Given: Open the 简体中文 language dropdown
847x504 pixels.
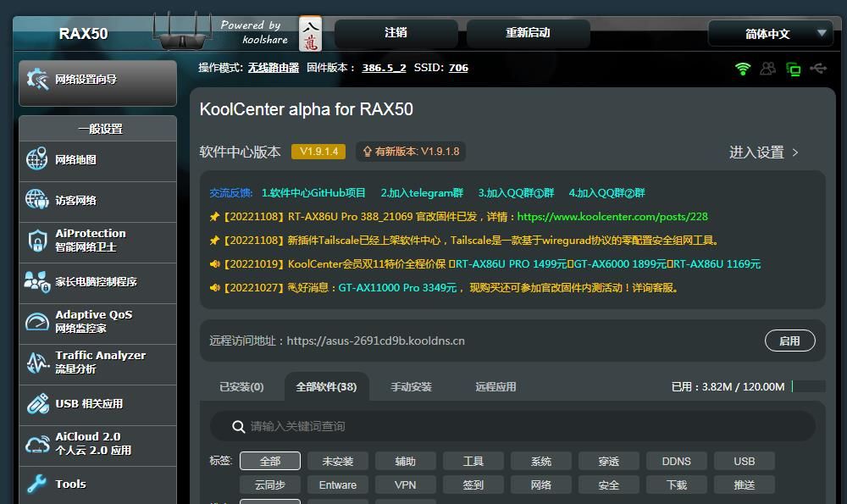Looking at the screenshot, I should [768, 33].
